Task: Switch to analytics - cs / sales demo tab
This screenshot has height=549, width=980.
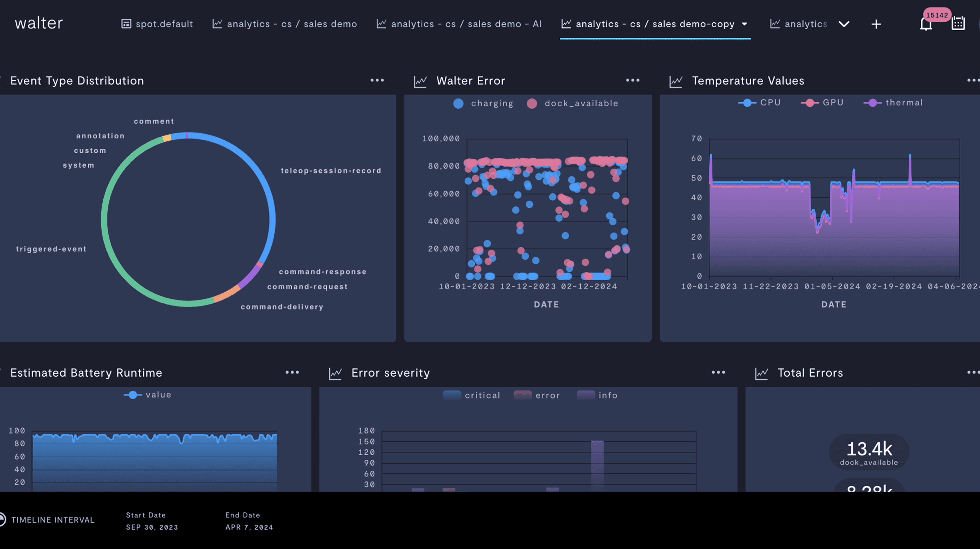Action: click(x=285, y=24)
